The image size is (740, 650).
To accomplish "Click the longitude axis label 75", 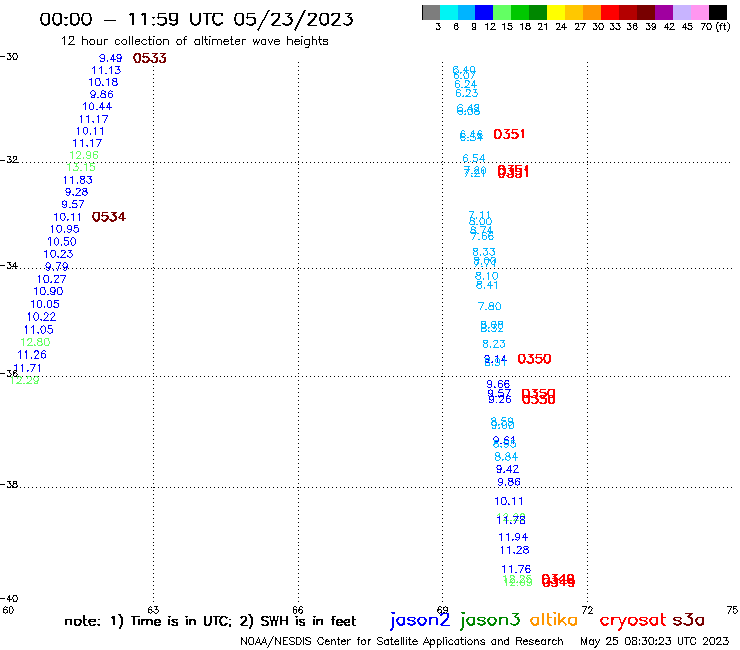I will click(732, 610).
